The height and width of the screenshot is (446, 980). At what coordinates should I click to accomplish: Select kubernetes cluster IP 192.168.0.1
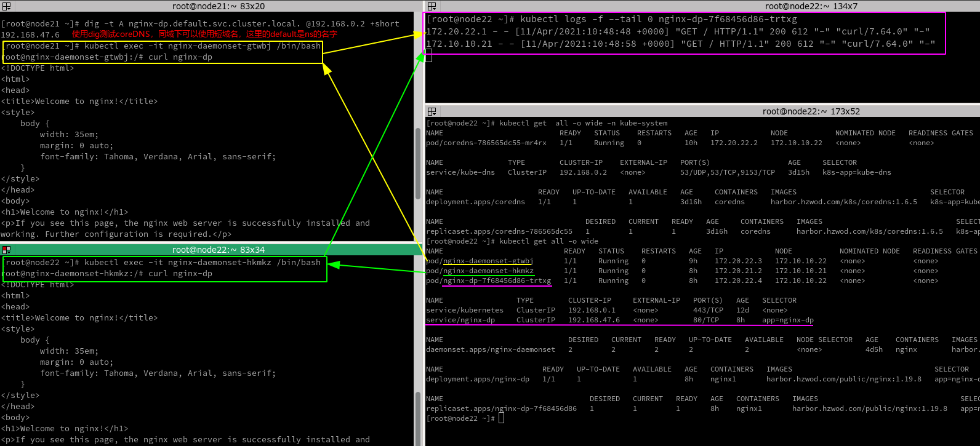tap(592, 310)
